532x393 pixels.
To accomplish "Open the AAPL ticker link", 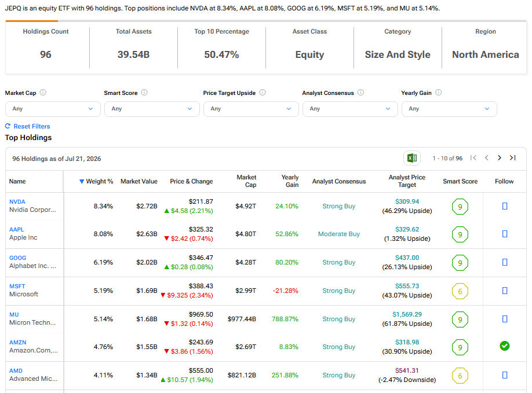I will [16, 229].
